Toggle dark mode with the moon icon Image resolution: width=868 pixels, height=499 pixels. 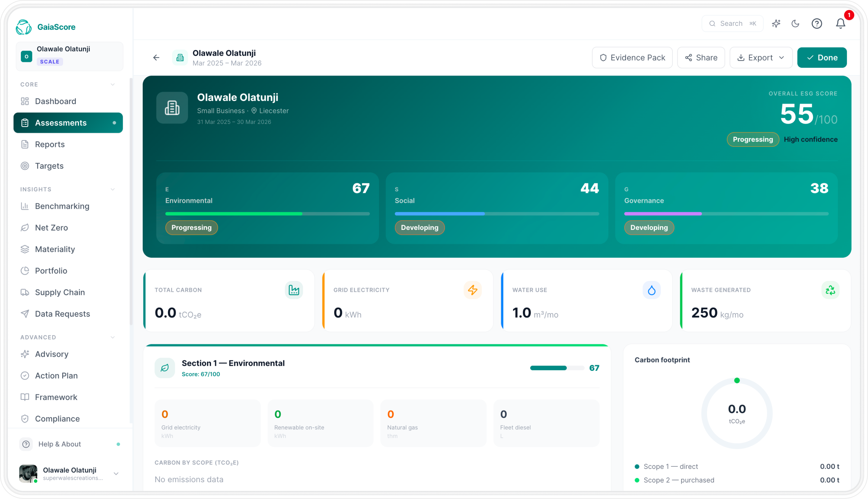(x=796, y=24)
